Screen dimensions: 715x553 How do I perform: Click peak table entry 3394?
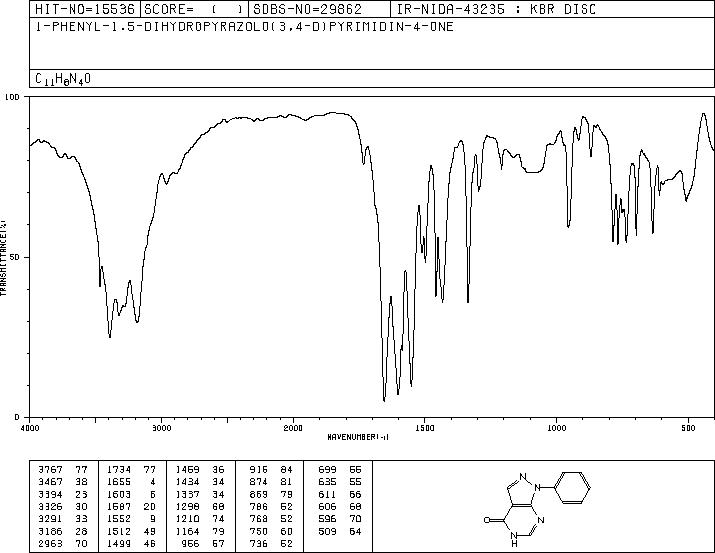coord(50,494)
